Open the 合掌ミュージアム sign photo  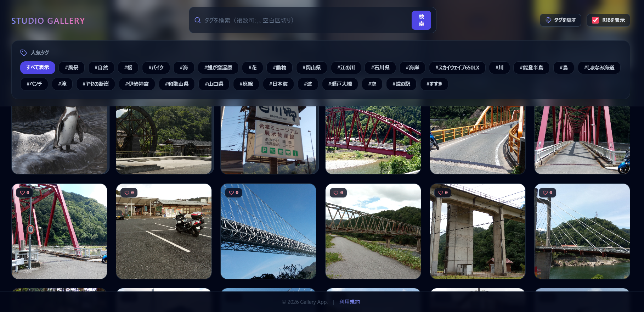coord(269,140)
